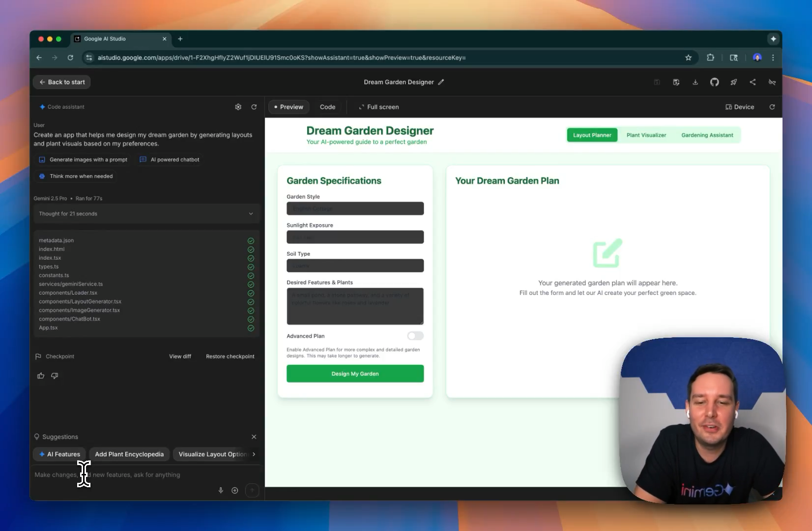Switch to the Code tab
812x531 pixels.
click(327, 107)
